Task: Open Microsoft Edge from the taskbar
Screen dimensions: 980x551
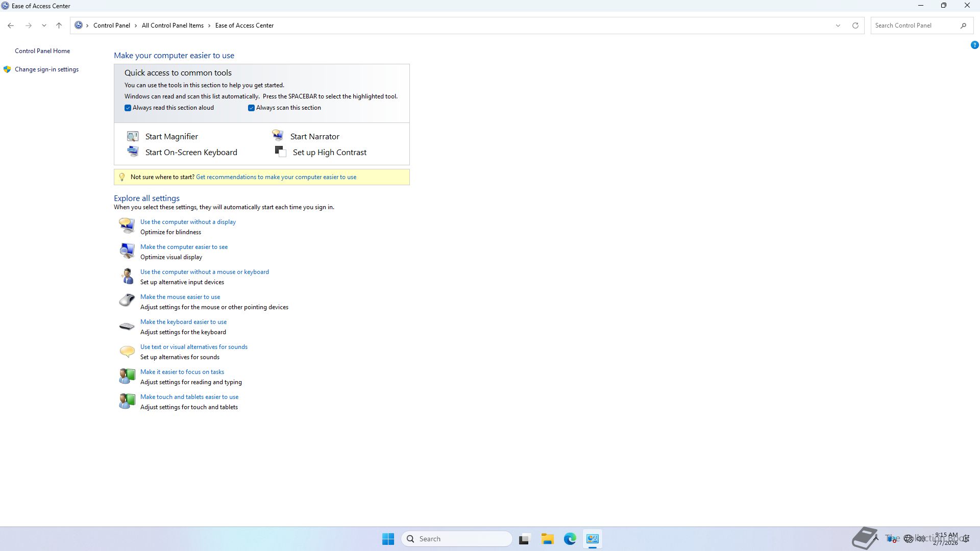Action: coord(570,539)
